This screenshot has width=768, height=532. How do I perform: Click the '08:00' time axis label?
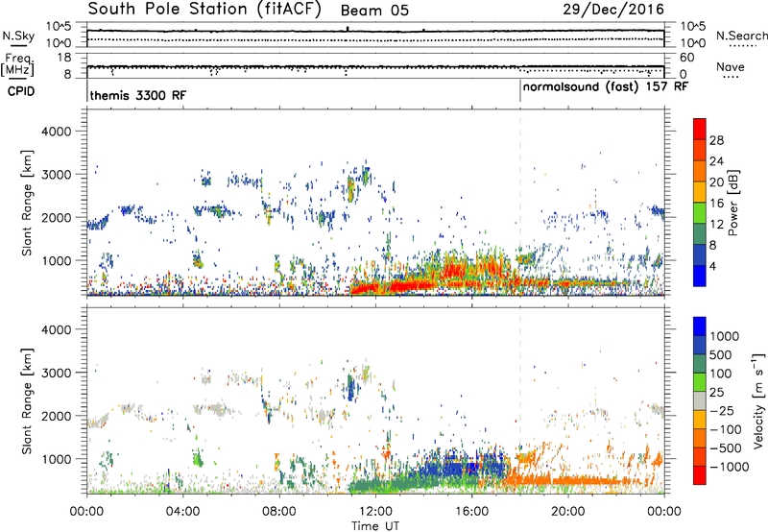tap(279, 512)
